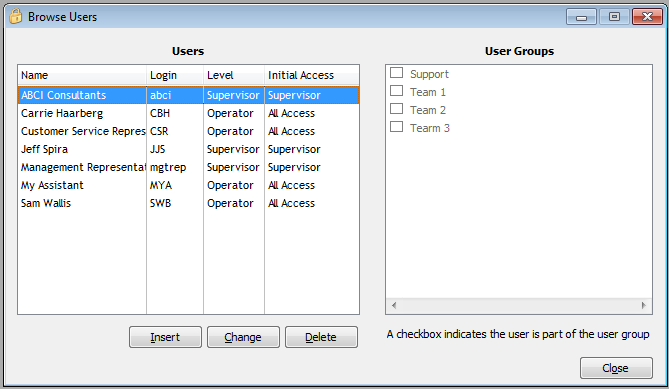Sort by the Login column header
Viewport: 669px width, 389px height.
point(175,75)
